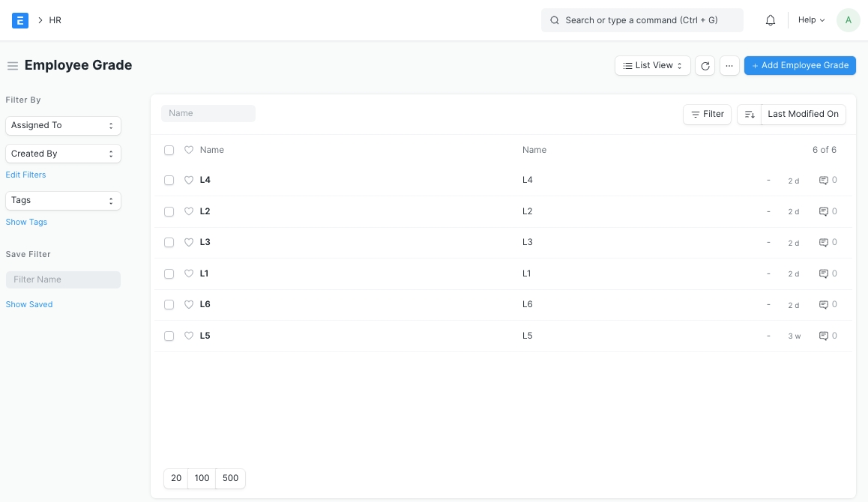The width and height of the screenshot is (868, 502).
Task: Open the Help menu
Action: click(811, 20)
